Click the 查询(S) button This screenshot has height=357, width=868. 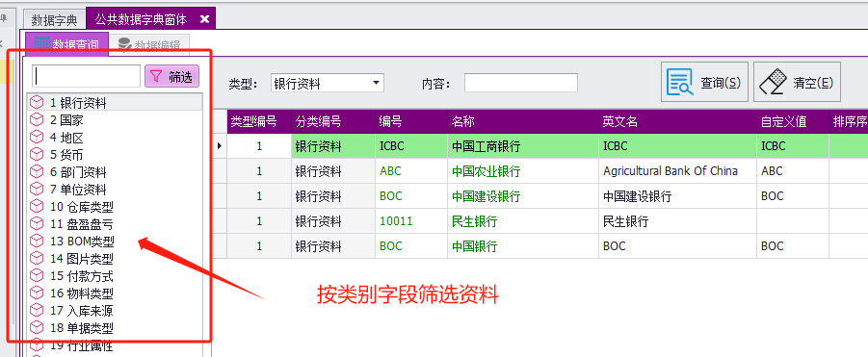(704, 82)
